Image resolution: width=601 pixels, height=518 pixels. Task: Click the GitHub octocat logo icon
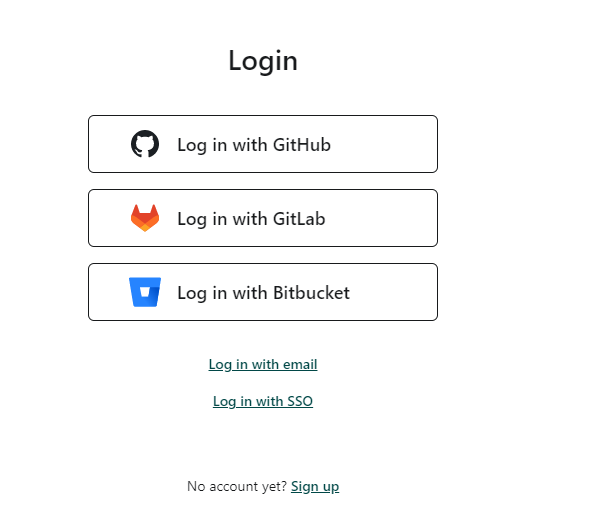(x=145, y=144)
